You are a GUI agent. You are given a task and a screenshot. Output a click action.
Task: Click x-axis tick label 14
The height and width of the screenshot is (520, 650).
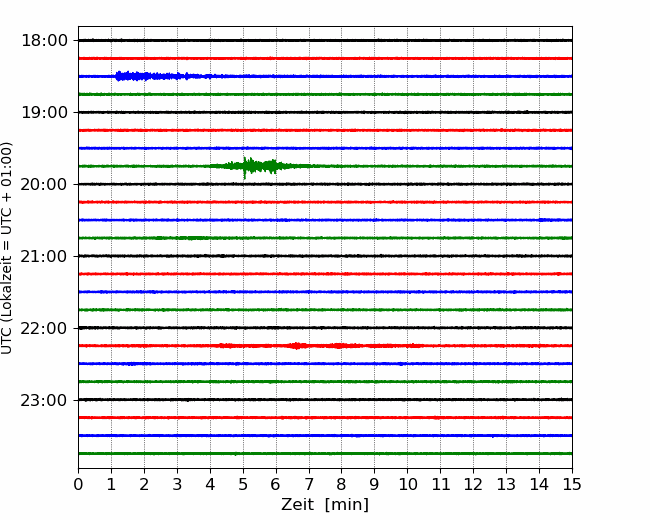pos(539,484)
